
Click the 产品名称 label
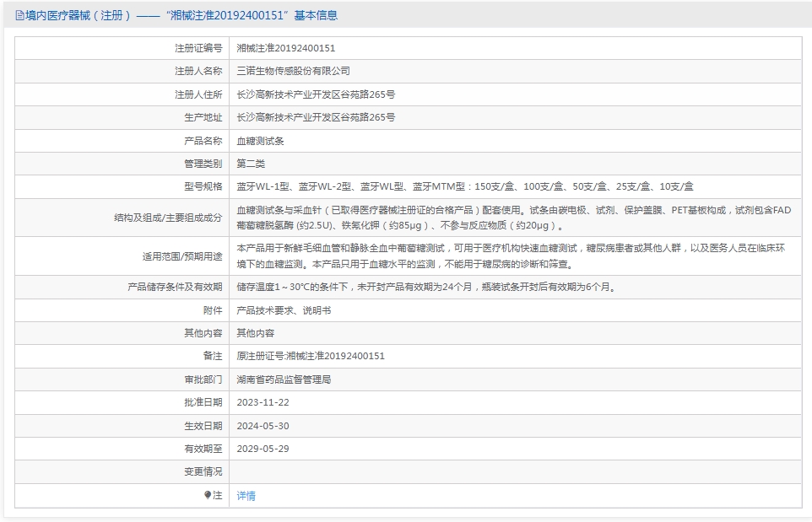(x=203, y=141)
